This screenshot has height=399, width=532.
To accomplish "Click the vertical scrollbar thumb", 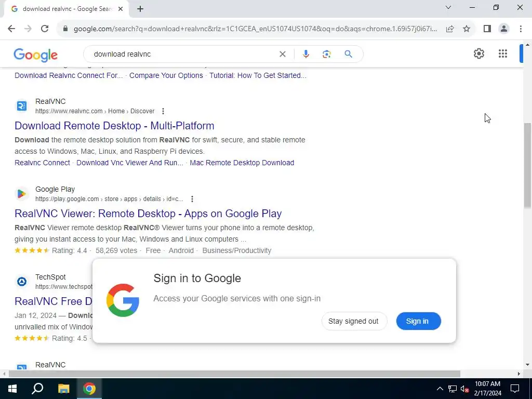I will click(527, 165).
